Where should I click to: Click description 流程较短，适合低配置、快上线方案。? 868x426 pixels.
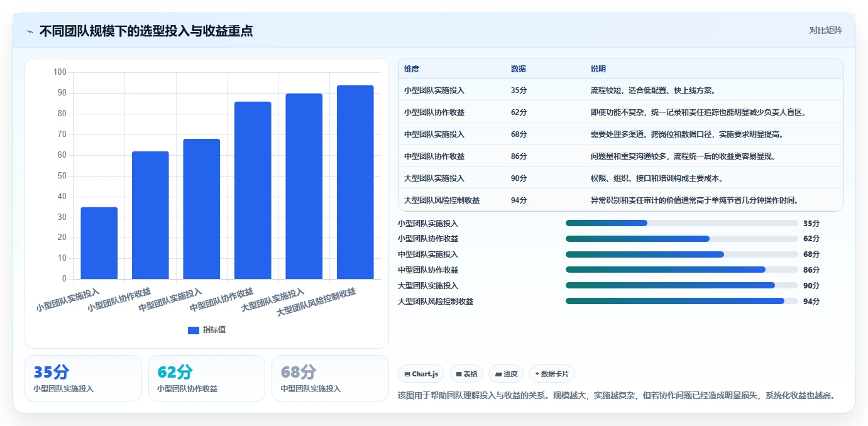click(x=653, y=90)
